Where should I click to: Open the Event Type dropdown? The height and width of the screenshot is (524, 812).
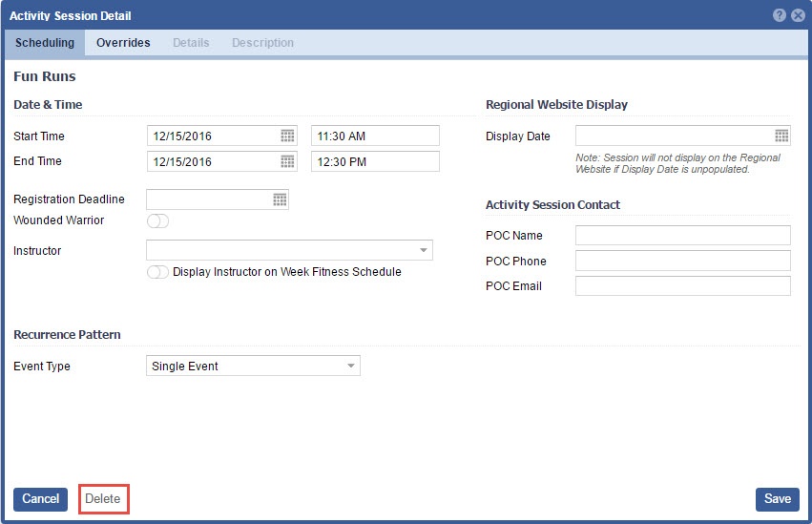point(350,367)
